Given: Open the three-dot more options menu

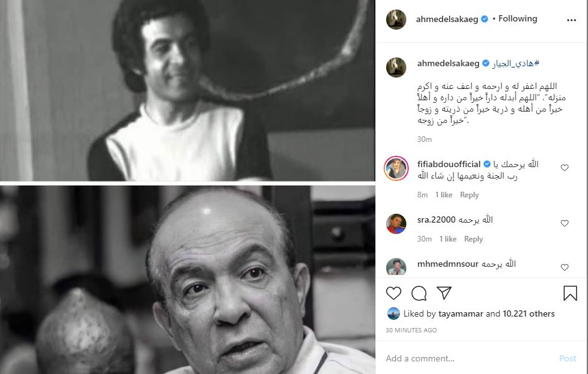Looking at the screenshot, I should [571, 20].
